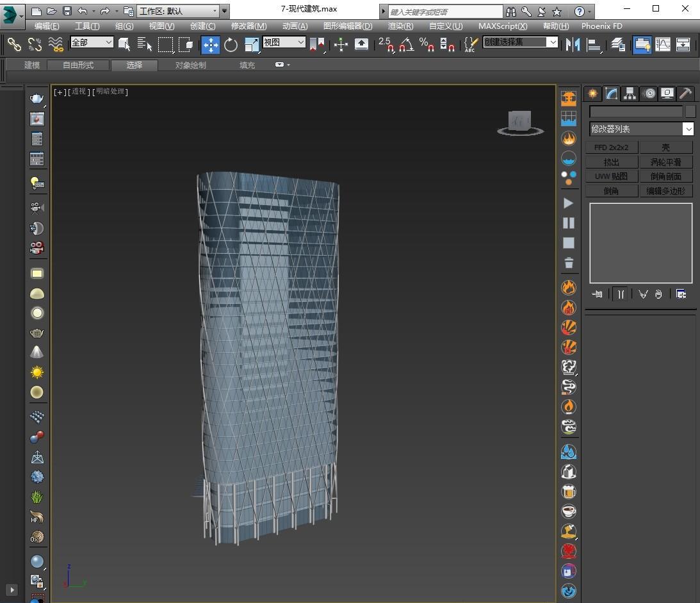Select the Move transform tool

[210, 44]
